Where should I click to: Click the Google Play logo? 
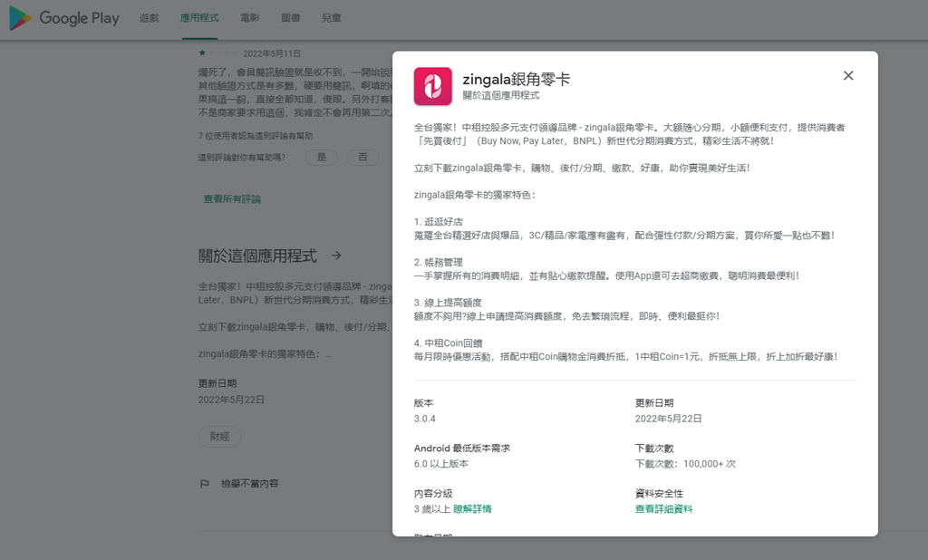64,18
